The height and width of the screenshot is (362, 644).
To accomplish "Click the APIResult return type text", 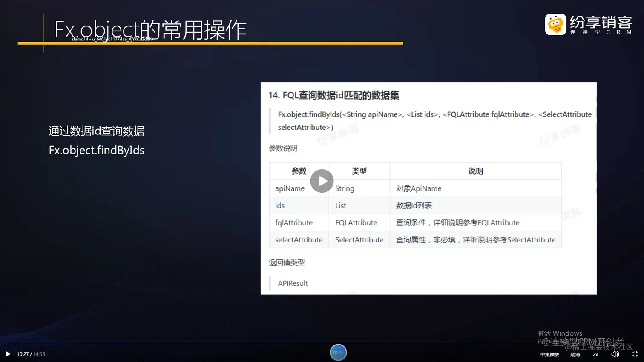I will [x=293, y=283].
